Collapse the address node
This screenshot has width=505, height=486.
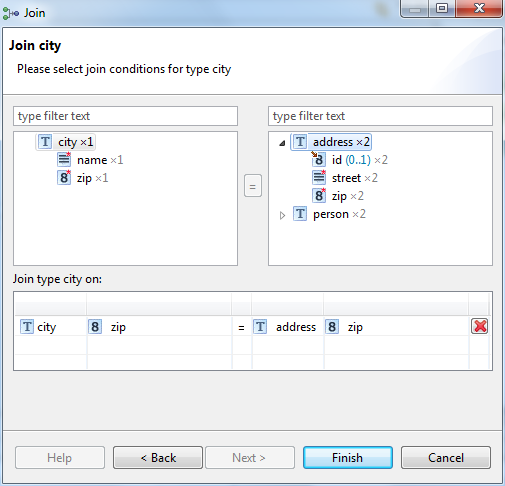282,143
